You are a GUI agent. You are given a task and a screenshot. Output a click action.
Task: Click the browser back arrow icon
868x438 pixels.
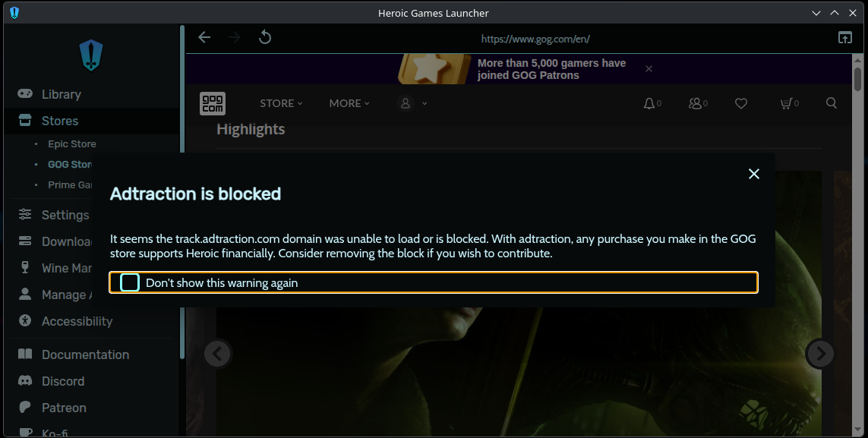coord(204,37)
